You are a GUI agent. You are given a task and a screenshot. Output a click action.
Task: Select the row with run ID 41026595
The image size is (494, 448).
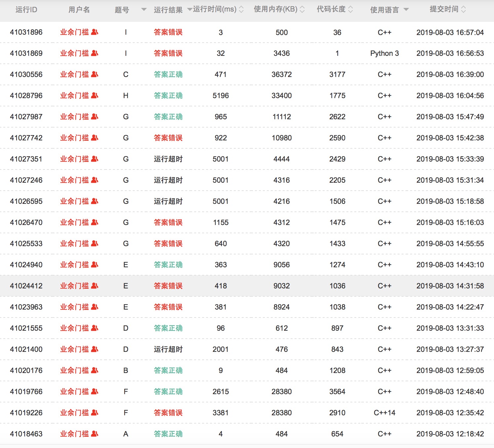click(26, 201)
